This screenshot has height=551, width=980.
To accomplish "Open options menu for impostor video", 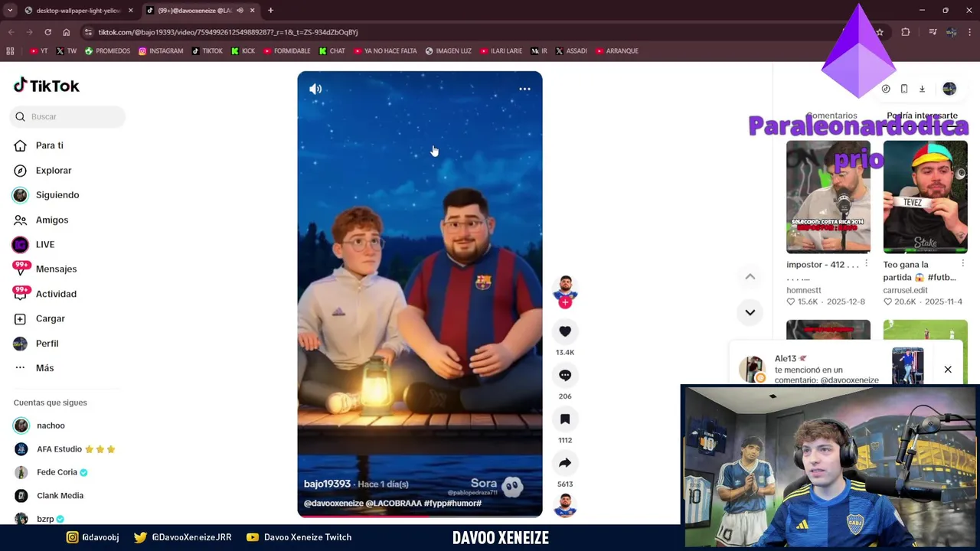I will [x=866, y=264].
